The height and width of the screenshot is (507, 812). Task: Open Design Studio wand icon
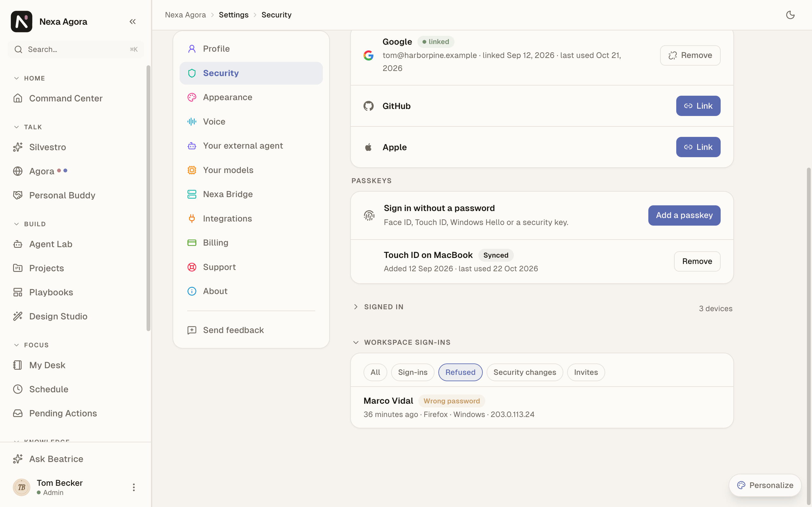coord(18,316)
